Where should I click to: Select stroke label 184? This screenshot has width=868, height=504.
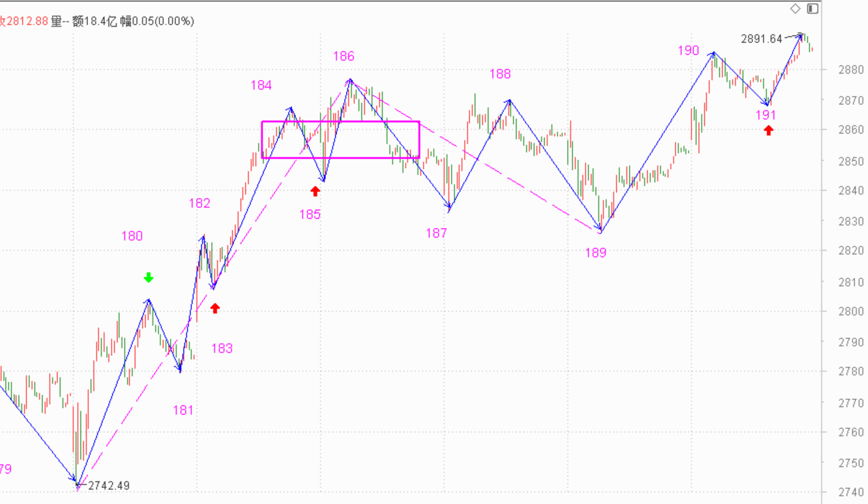[261, 86]
